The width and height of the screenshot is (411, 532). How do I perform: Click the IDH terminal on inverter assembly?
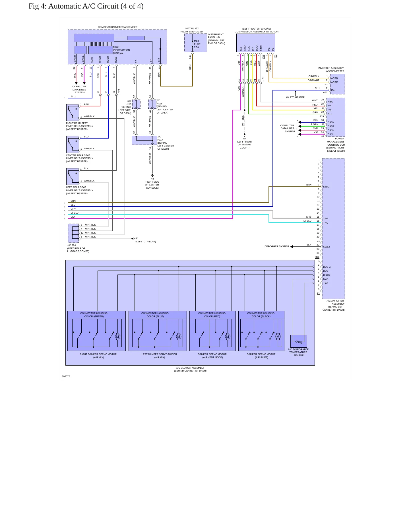[333, 90]
